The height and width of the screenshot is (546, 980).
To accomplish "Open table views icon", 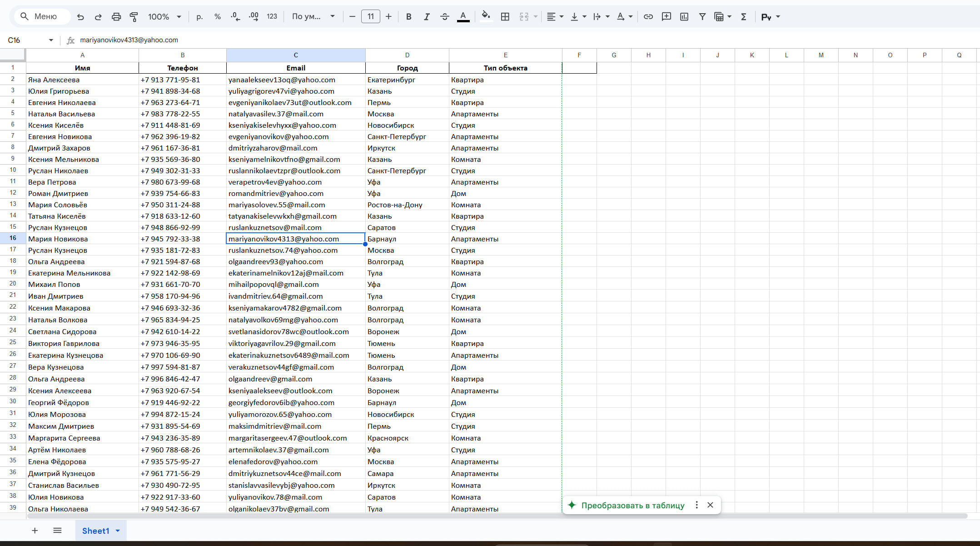I will [719, 17].
